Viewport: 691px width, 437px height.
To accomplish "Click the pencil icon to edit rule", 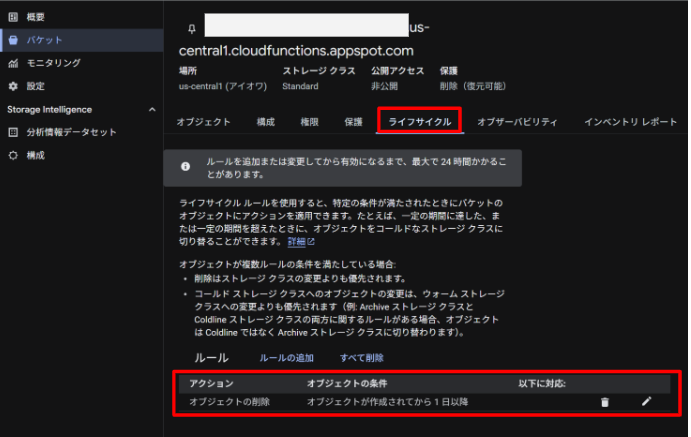I will click(x=646, y=402).
